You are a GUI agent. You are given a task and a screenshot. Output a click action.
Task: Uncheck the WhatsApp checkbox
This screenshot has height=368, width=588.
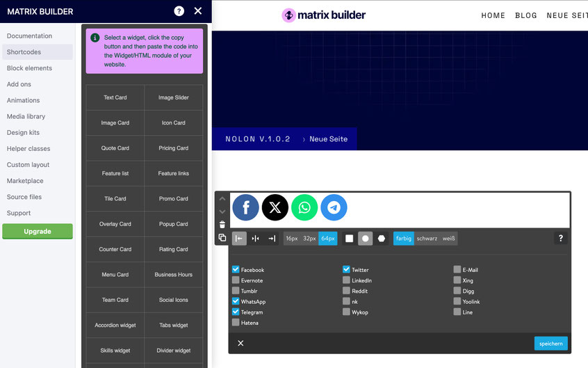[236, 301]
